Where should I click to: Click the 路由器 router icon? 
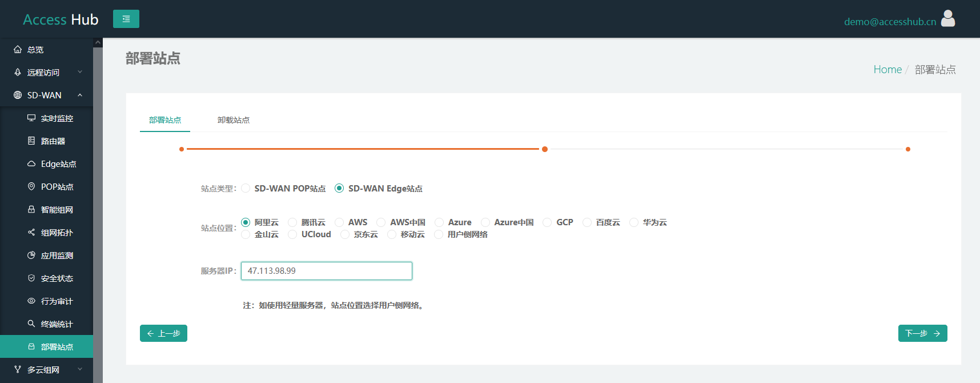click(31, 141)
